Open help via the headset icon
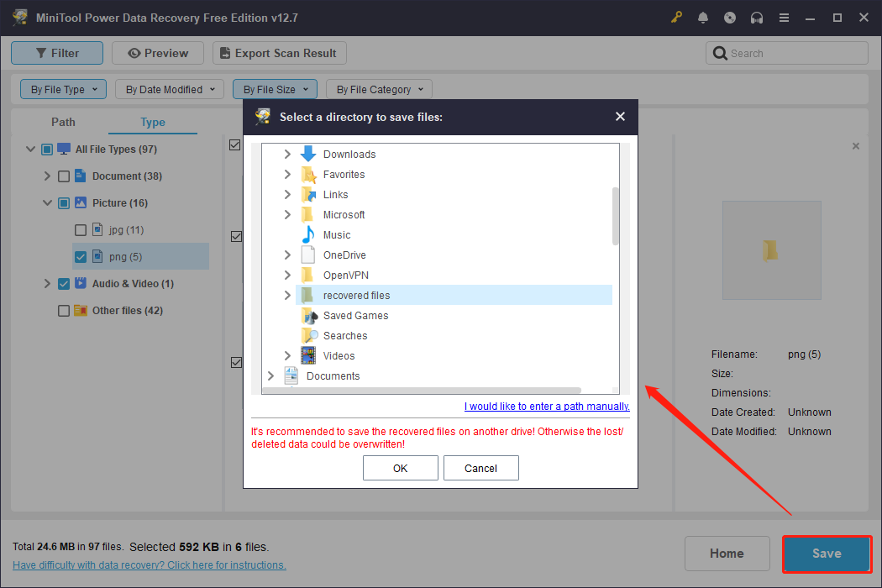The width and height of the screenshot is (882, 588). point(757,17)
